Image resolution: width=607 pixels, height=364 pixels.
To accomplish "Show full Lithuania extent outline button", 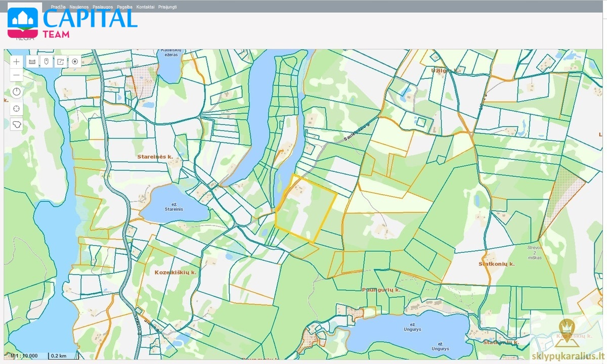I will pos(17,124).
